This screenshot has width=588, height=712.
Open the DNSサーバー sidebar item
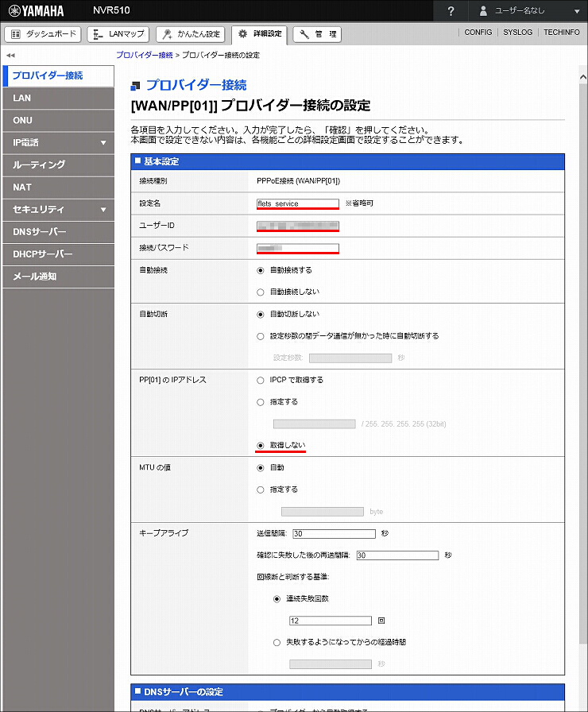[58, 231]
